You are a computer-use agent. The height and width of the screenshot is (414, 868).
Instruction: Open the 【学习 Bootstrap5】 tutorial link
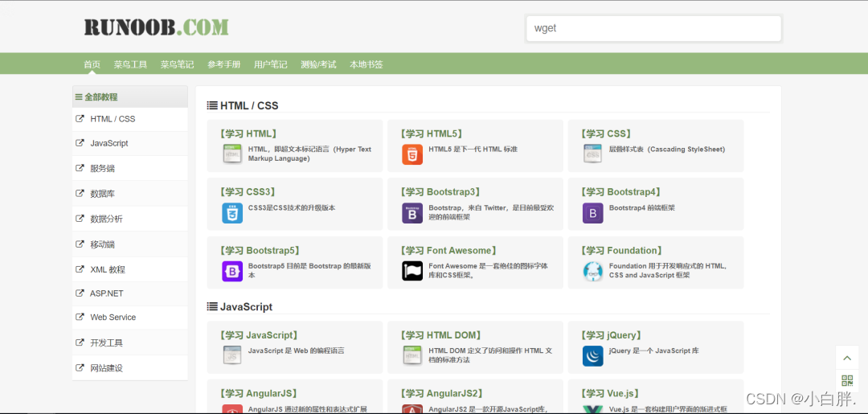260,250
